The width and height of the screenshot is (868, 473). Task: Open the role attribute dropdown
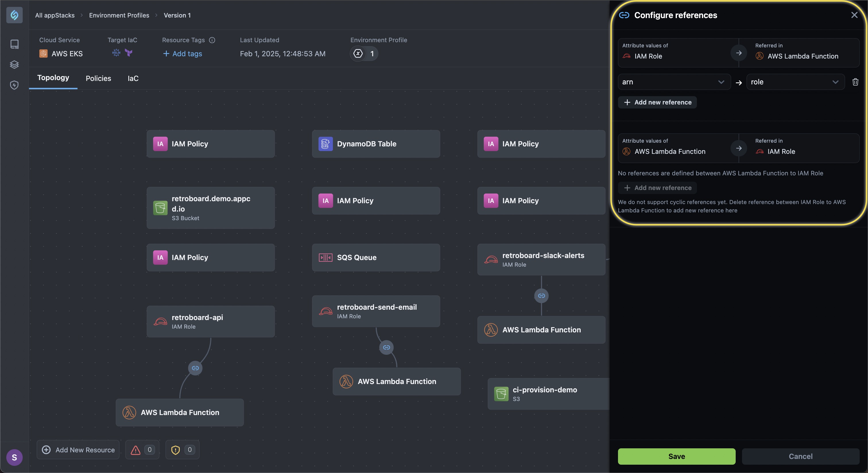pyautogui.click(x=795, y=82)
